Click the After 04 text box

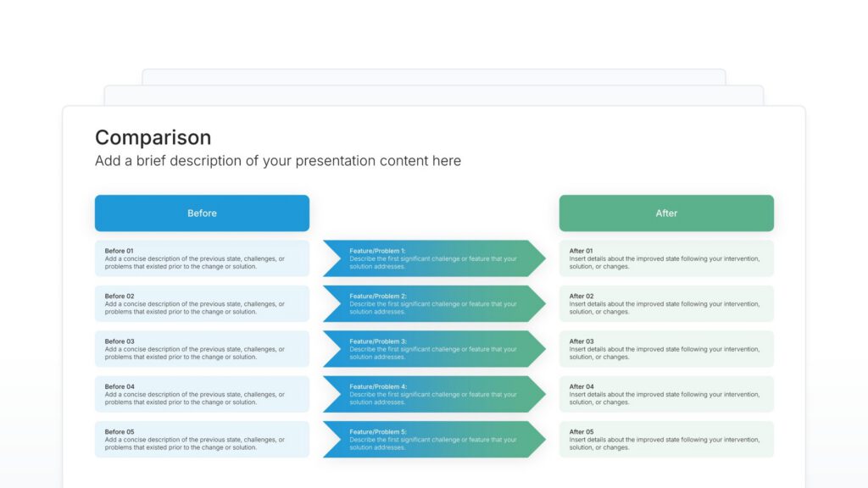pos(666,394)
